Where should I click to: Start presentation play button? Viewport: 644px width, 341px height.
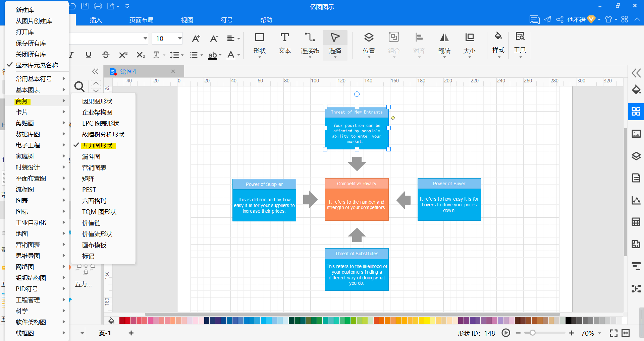(506, 333)
